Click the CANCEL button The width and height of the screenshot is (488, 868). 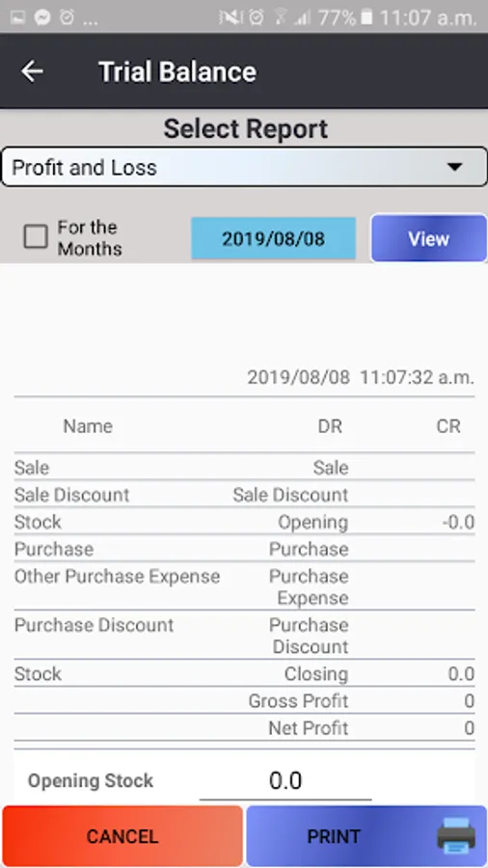click(x=122, y=836)
